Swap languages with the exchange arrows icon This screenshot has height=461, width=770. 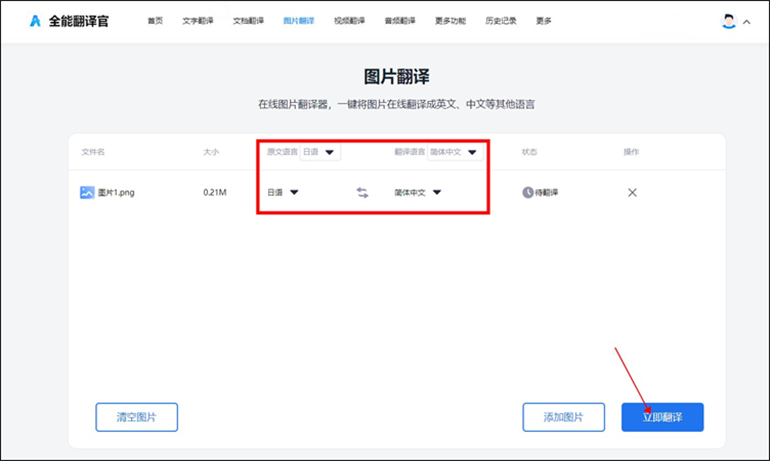362,193
